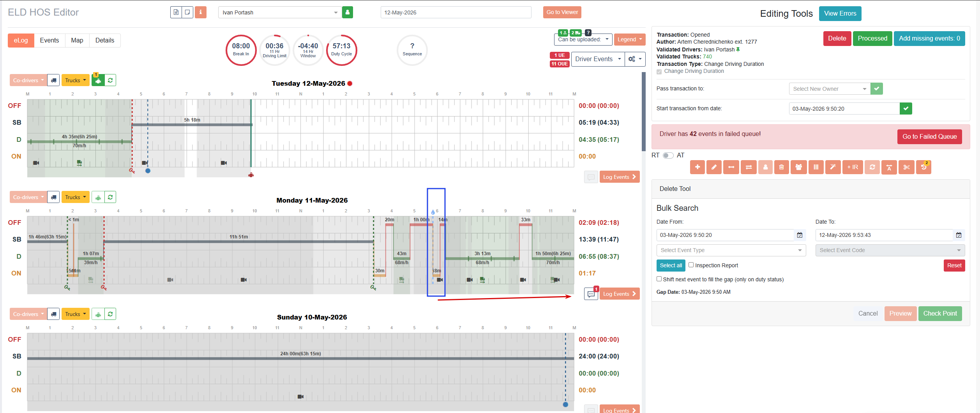Select the trash delete tool

[781, 167]
